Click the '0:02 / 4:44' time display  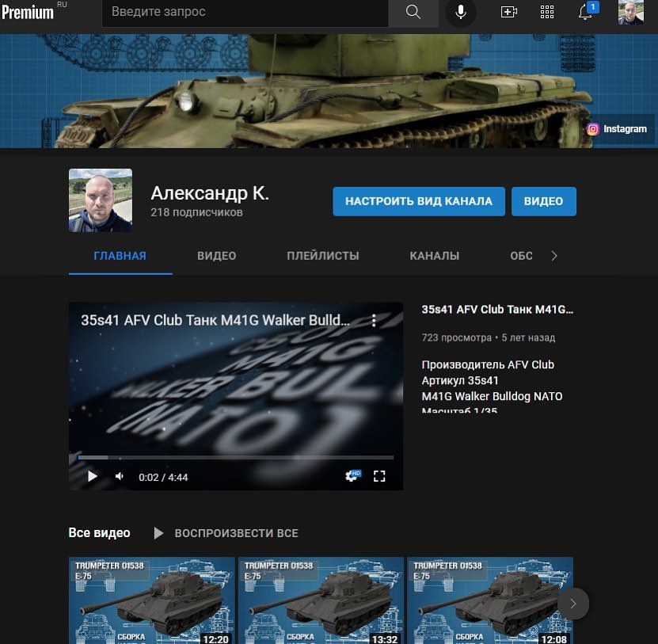(163, 478)
